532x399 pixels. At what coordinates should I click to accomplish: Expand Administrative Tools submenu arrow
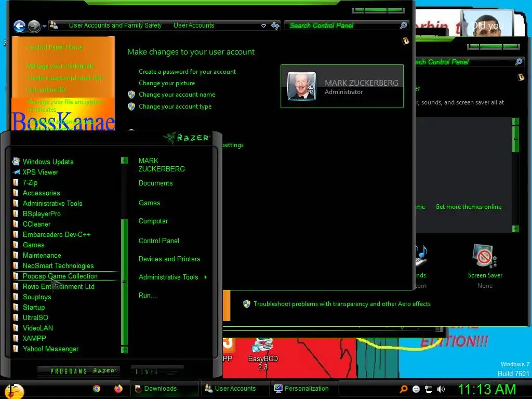[x=206, y=277]
